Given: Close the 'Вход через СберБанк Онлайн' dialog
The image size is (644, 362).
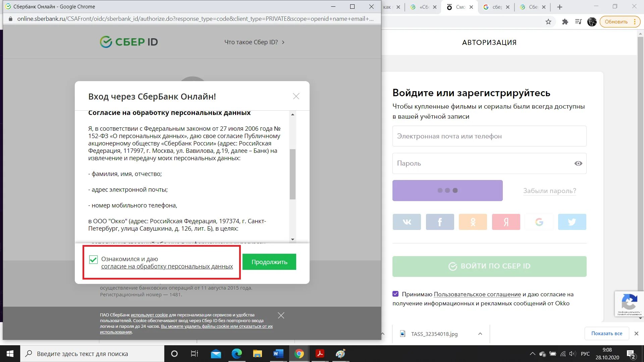Looking at the screenshot, I should (296, 97).
